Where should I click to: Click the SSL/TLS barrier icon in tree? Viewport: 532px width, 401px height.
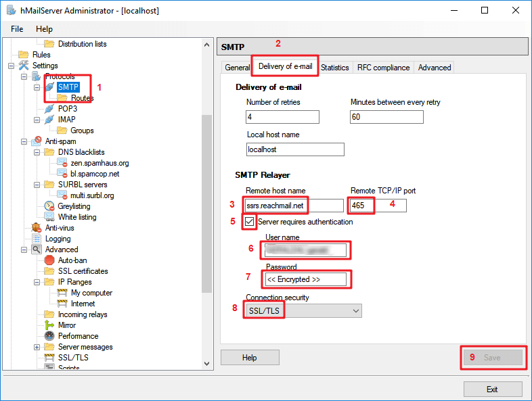(49, 358)
